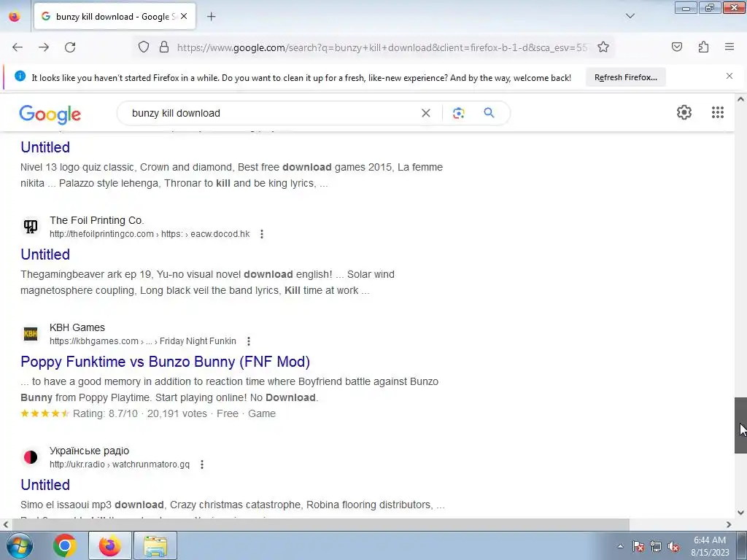The width and height of the screenshot is (747, 560).
Task: List all tabs with the chevron
Action: pyautogui.click(x=630, y=16)
